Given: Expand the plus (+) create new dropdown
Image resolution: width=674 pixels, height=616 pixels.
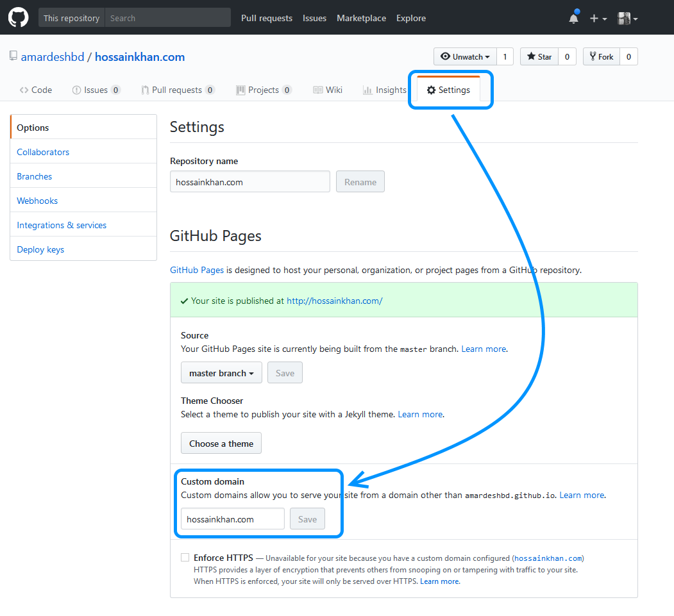Looking at the screenshot, I should [597, 18].
